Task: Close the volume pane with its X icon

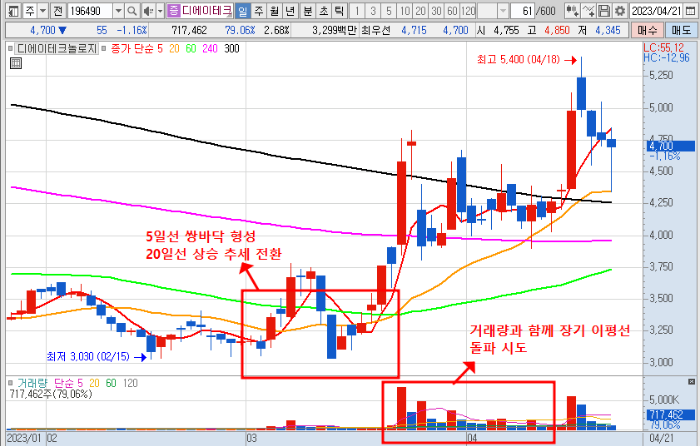Action: (691, 382)
